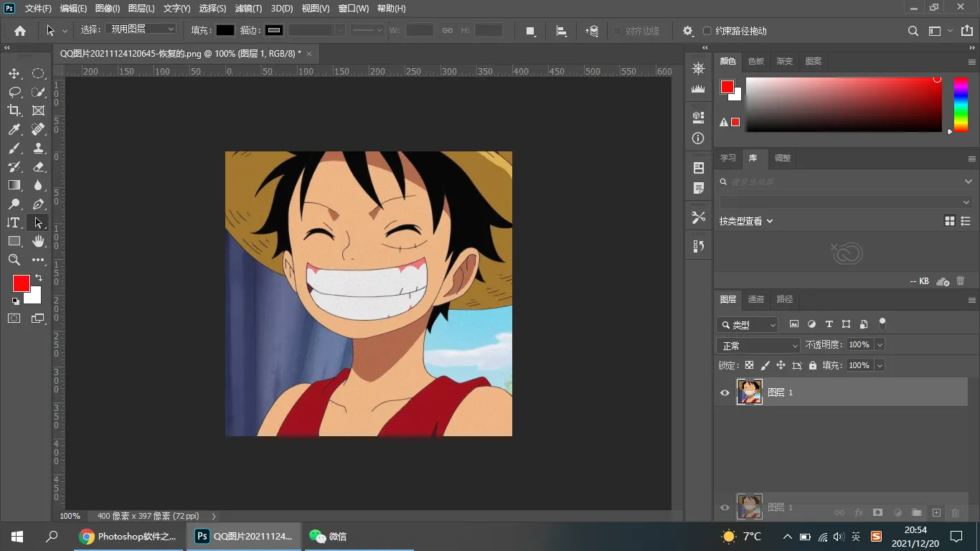Open path arrangement options
980x551 pixels.
coord(592,31)
